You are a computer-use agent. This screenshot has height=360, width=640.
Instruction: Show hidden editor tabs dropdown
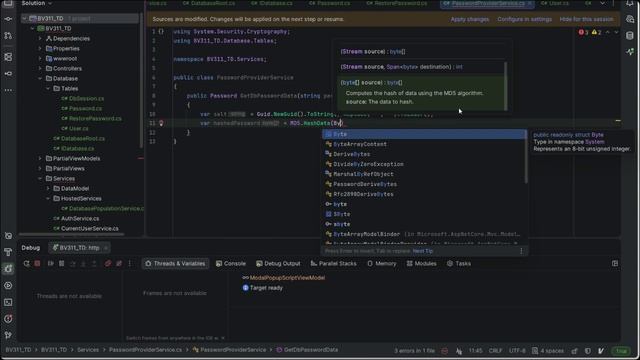pos(602,3)
